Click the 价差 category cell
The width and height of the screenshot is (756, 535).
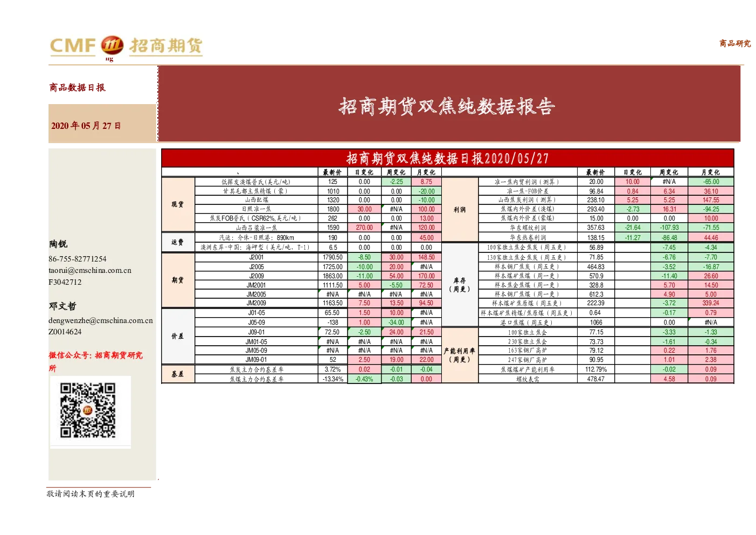(178, 336)
